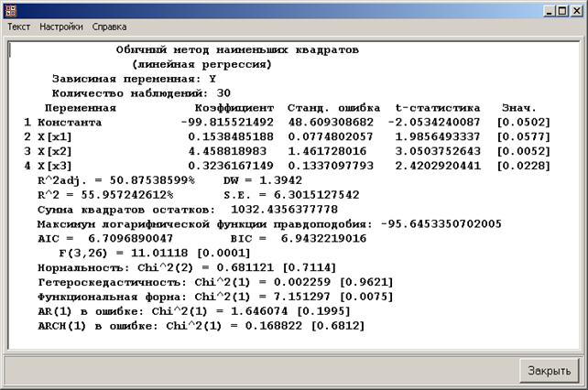Click 'S.E. = 6.3015127542' value
Screen dimensions: 588x390
(291, 195)
